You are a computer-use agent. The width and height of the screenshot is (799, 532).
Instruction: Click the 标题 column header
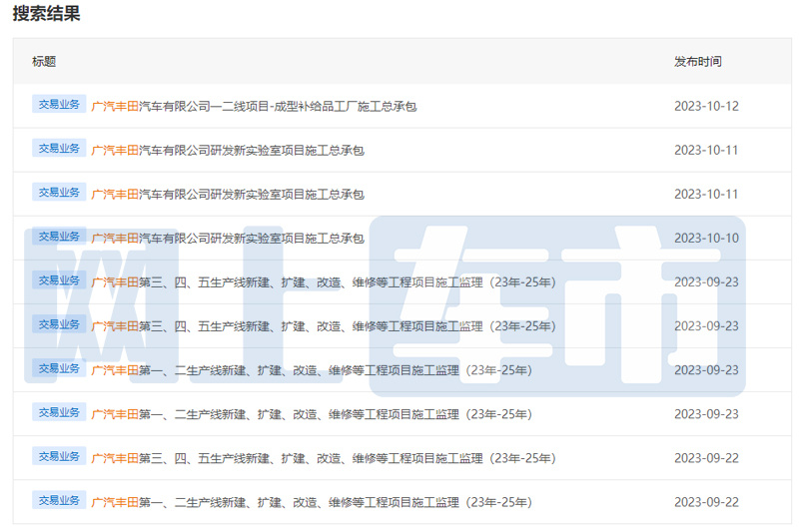pyautogui.click(x=44, y=62)
